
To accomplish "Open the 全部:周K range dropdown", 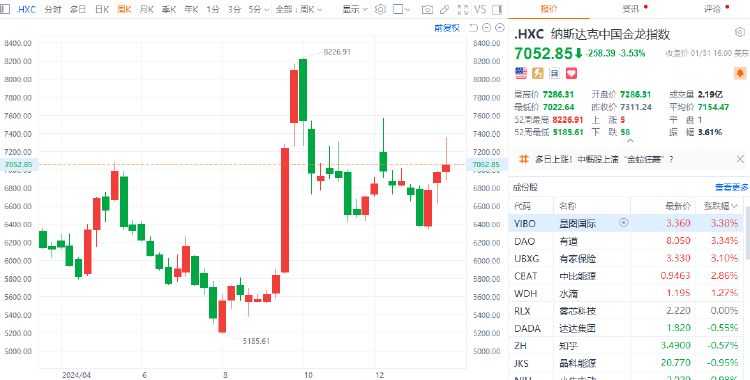I will coord(299,9).
